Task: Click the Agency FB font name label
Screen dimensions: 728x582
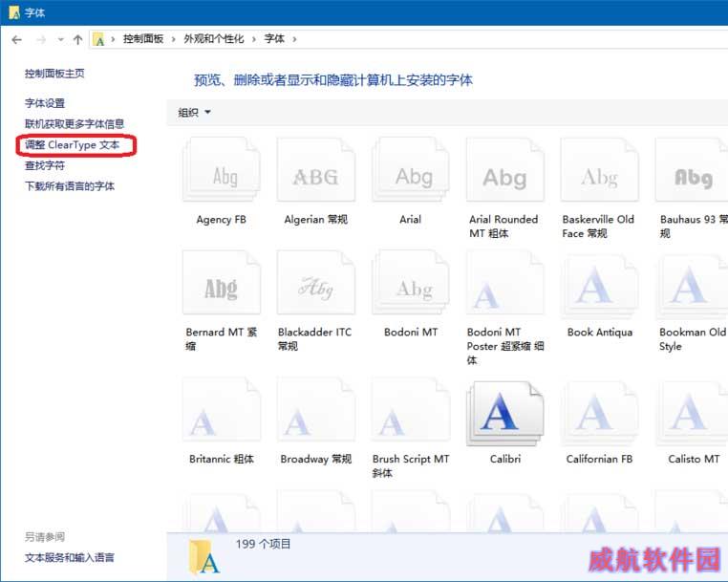Action: tap(221, 220)
